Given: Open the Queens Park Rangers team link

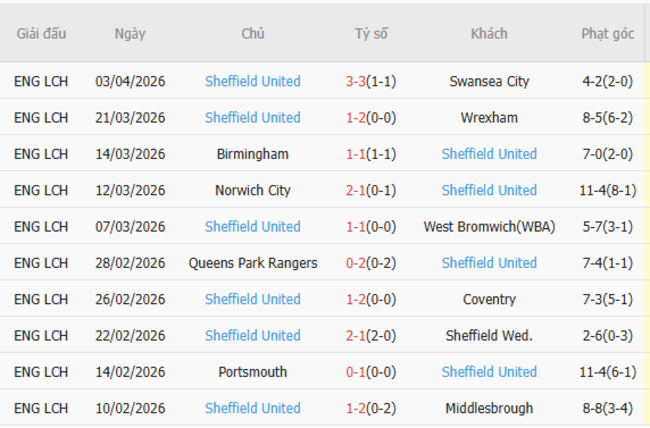Looking at the screenshot, I should coord(252,263).
